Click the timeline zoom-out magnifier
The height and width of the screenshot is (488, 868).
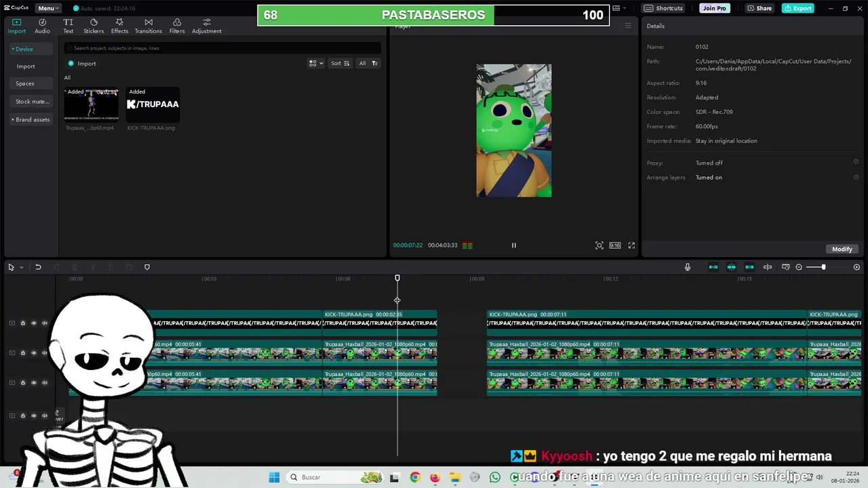point(799,267)
